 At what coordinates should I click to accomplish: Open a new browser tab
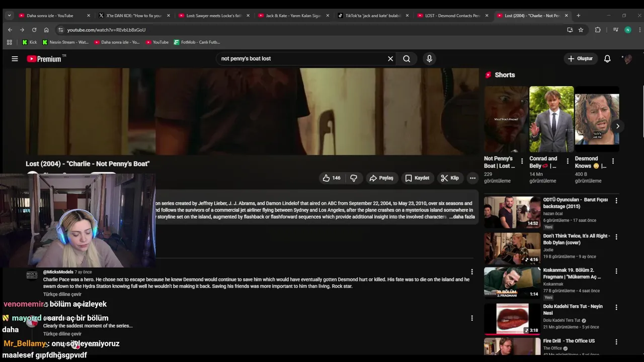tap(578, 16)
